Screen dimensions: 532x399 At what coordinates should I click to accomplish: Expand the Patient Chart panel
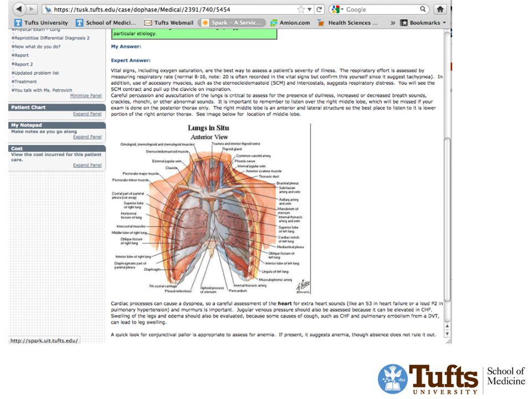click(87, 114)
